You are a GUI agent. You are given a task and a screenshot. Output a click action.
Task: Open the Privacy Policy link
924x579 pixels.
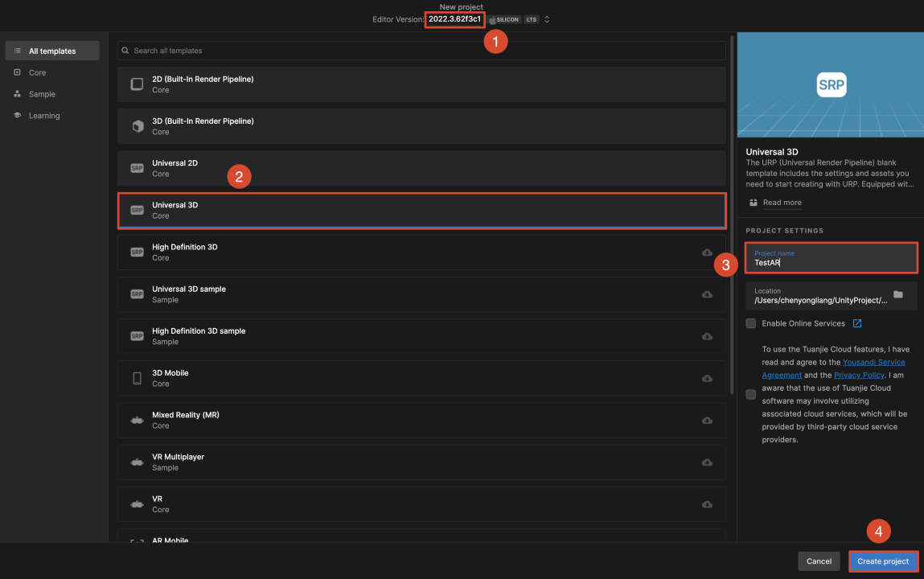[x=859, y=376]
